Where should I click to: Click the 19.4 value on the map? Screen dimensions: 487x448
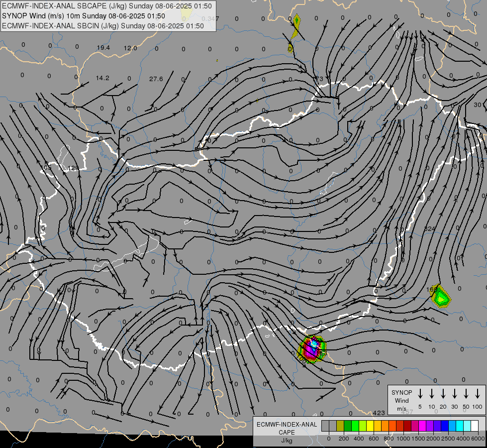(x=103, y=48)
